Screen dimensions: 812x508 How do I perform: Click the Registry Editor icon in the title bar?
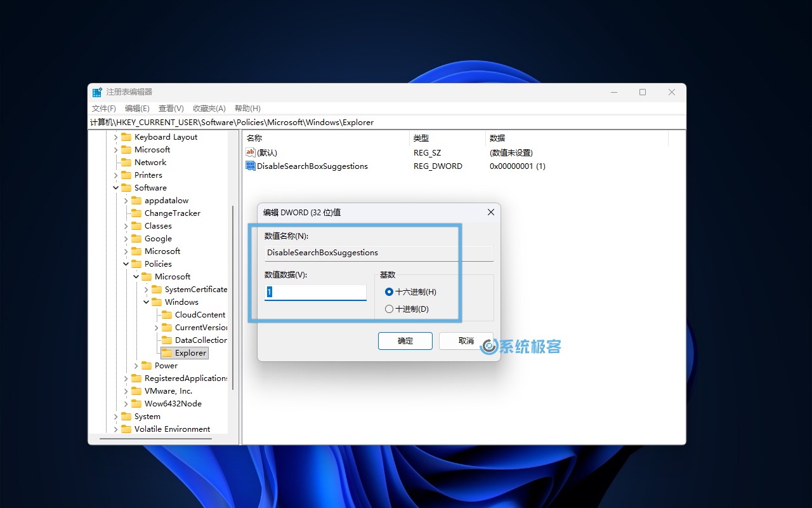97,91
